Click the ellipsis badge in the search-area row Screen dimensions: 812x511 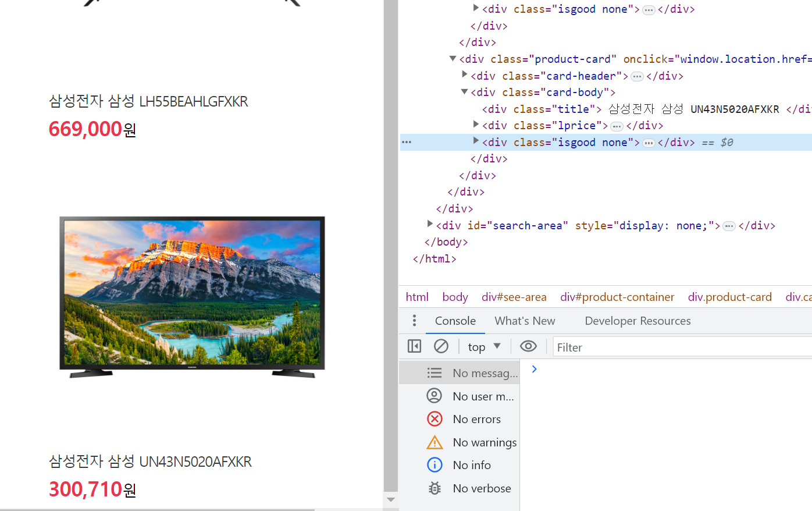(x=729, y=226)
